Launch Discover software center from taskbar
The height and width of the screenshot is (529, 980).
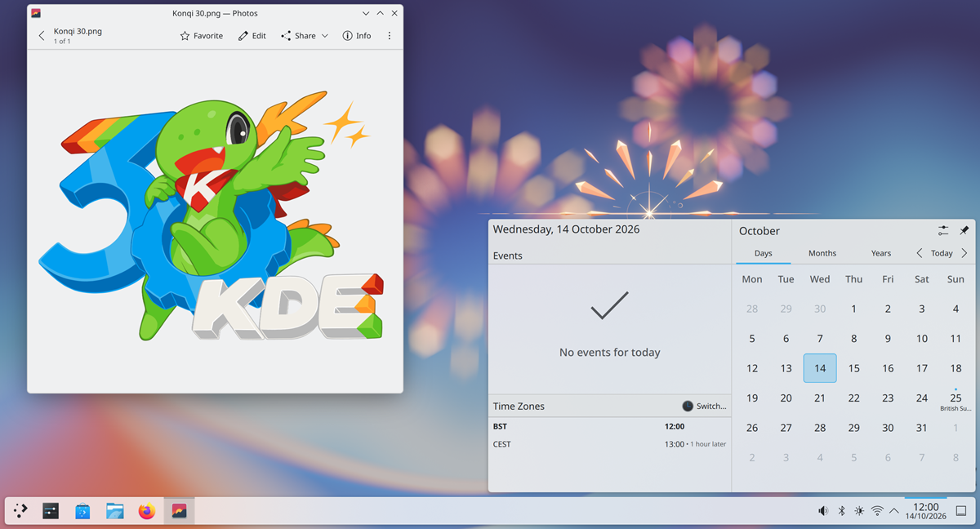point(82,511)
